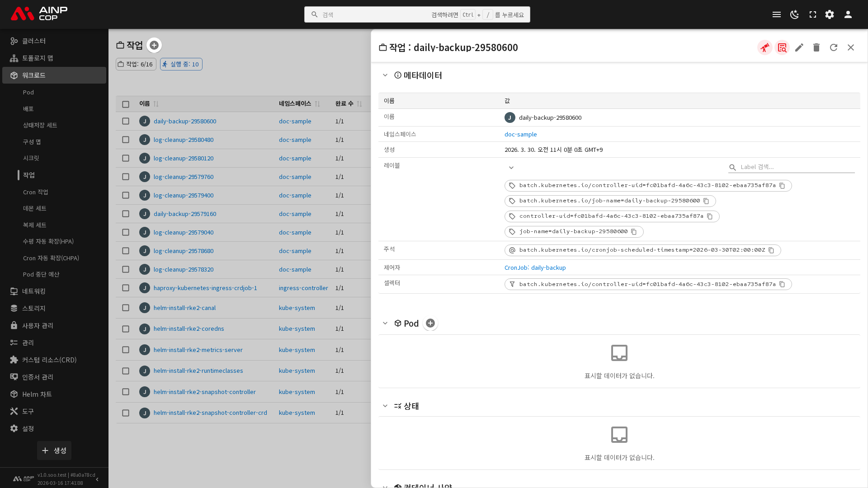Refresh the job detail panel
This screenshot has height=488, width=868.
(833, 47)
